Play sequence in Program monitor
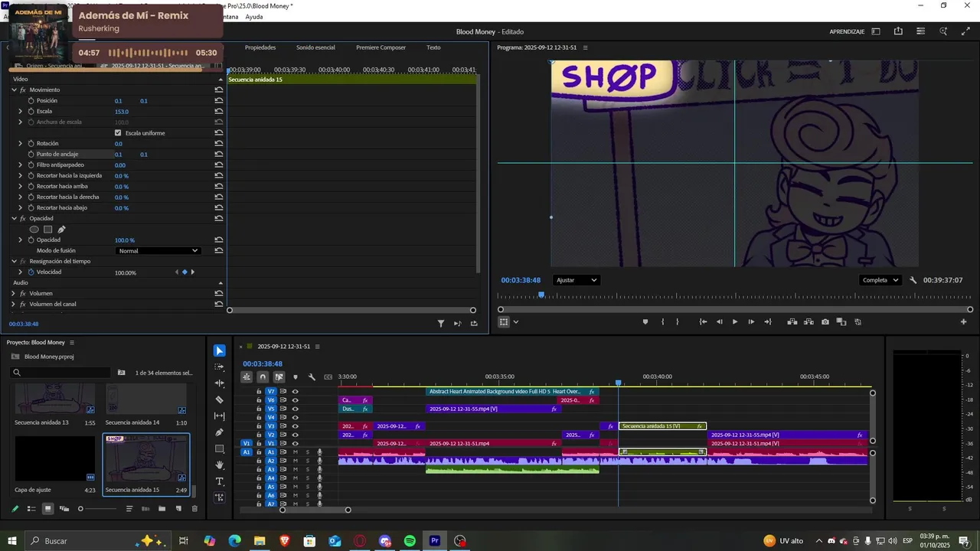Image resolution: width=980 pixels, height=551 pixels. [735, 322]
